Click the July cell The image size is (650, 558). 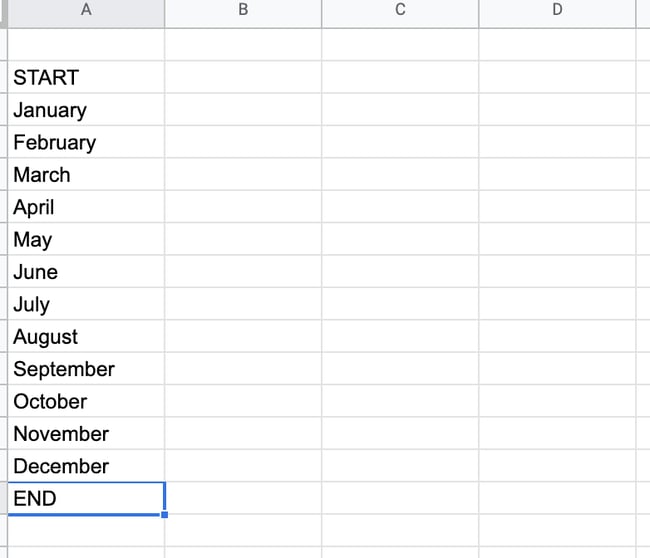click(85, 304)
